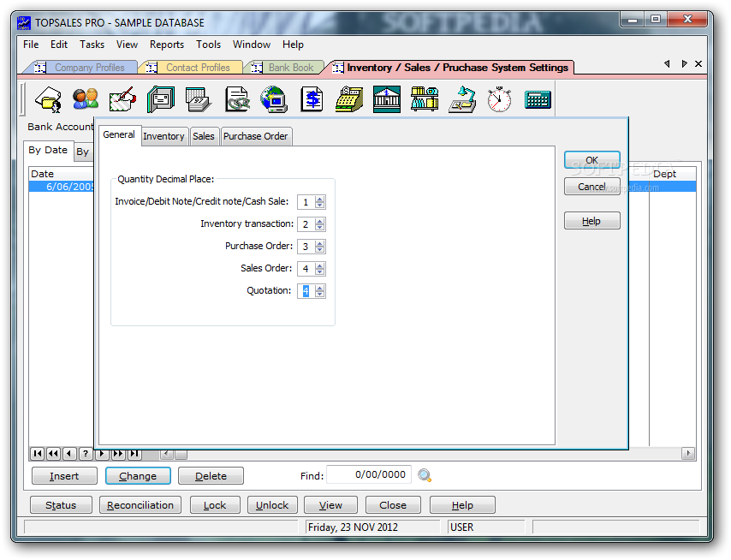Click Help button in settings dialog
Viewport: 731px width, 560px height.
point(592,221)
